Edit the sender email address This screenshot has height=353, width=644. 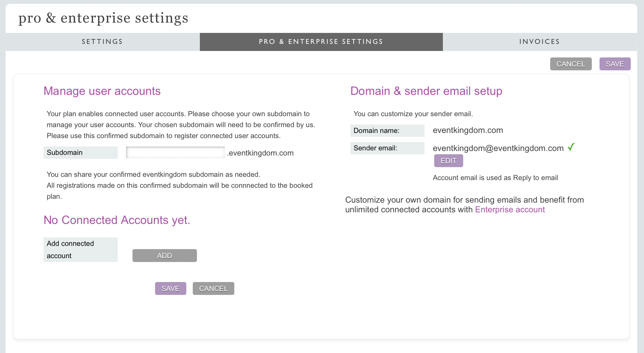point(448,161)
